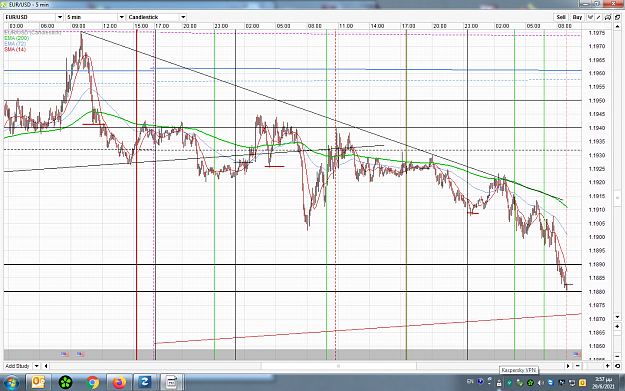
Task: Open Firefox from the taskbar
Action: pyautogui.click(x=119, y=383)
